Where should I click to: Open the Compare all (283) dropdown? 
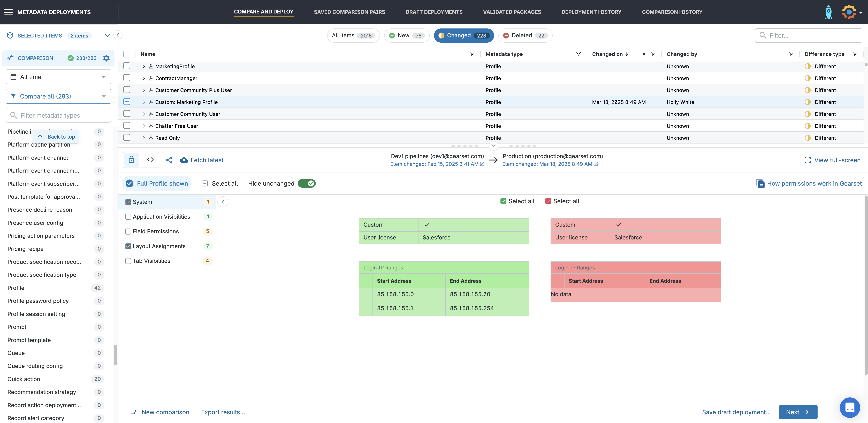point(58,96)
